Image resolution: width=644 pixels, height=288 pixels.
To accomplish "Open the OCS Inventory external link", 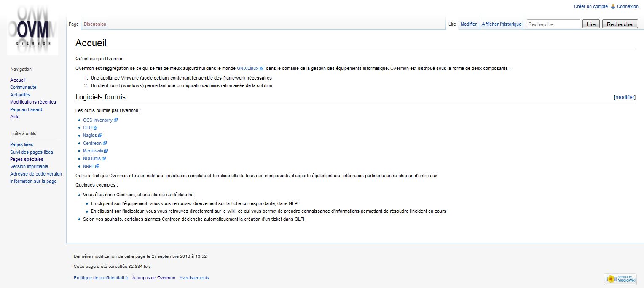I will (x=100, y=120).
